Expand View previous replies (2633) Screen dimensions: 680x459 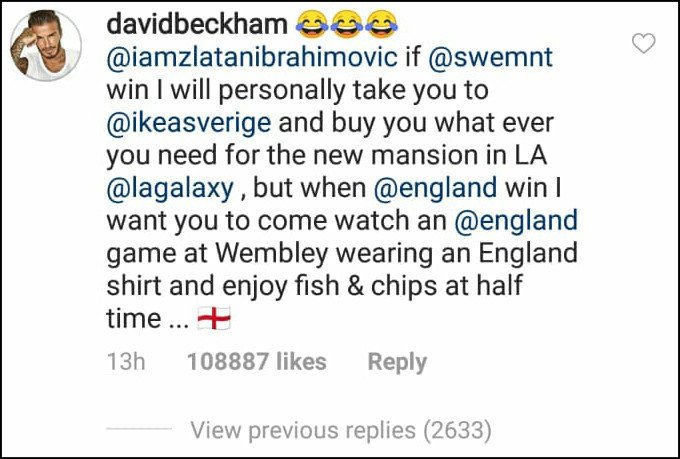(x=341, y=430)
